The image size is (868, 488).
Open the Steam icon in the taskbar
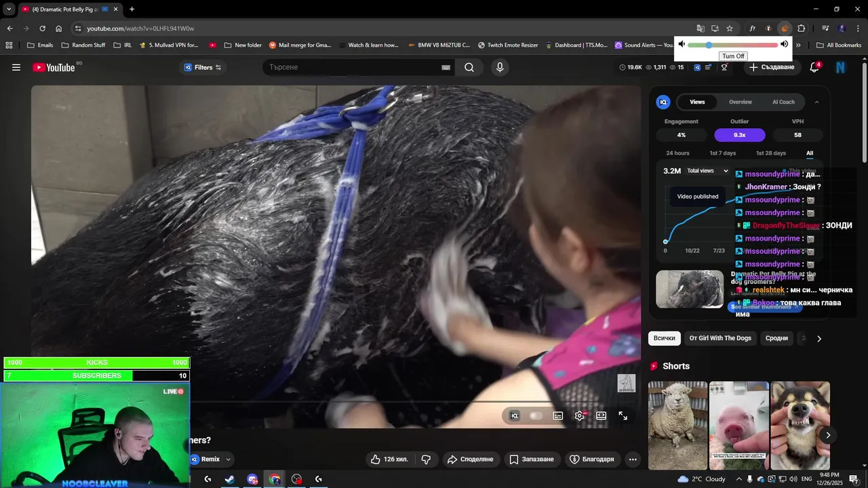click(x=230, y=479)
